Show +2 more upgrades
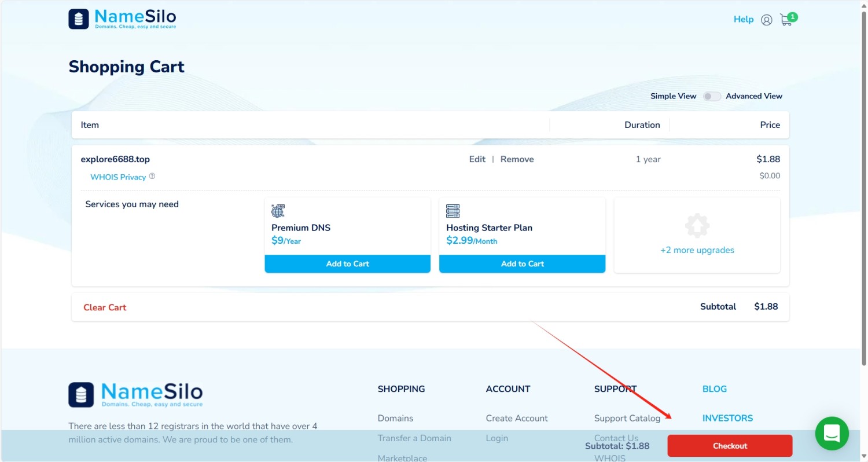Viewport: 868px width, 462px height. point(697,250)
